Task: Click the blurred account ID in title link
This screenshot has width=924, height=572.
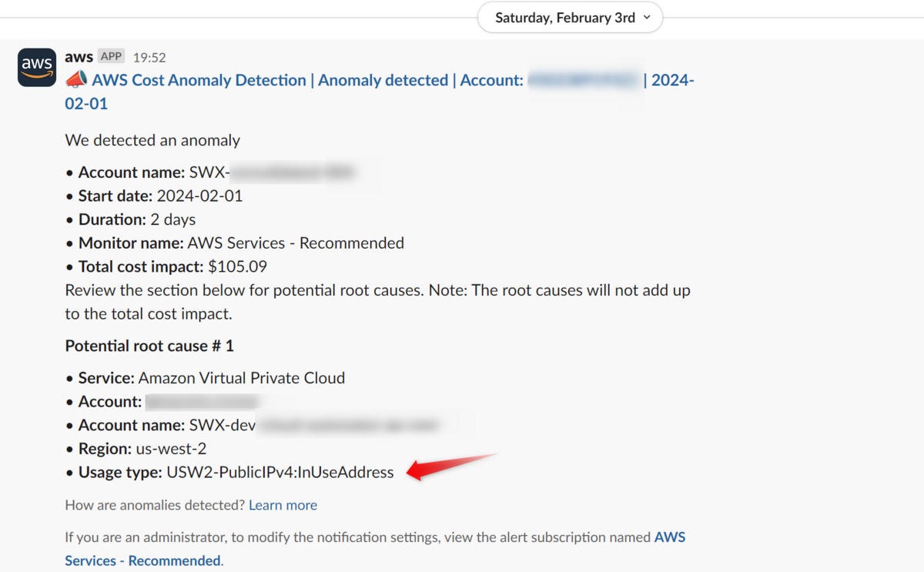Action: click(x=585, y=80)
